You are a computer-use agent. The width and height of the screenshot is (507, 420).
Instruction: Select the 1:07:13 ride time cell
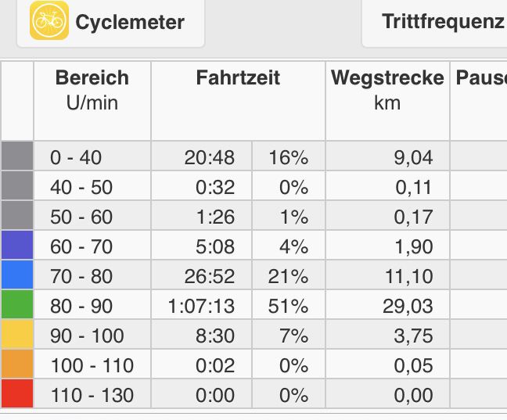tap(201, 304)
